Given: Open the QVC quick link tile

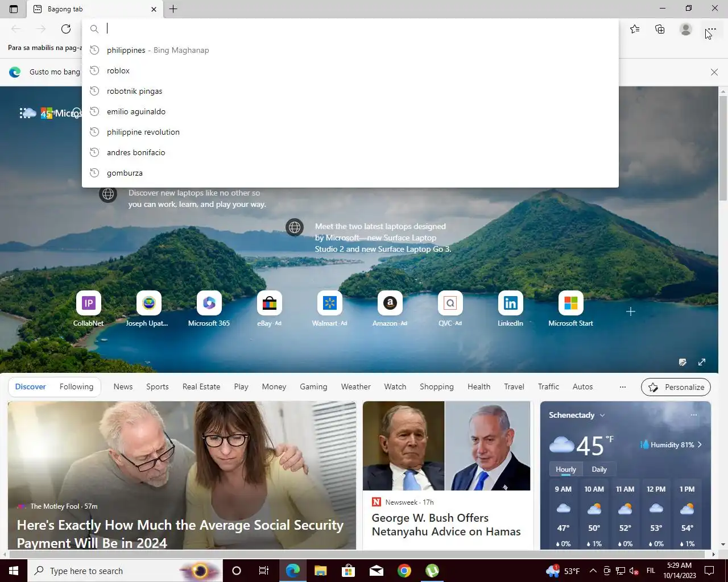Looking at the screenshot, I should (450, 309).
